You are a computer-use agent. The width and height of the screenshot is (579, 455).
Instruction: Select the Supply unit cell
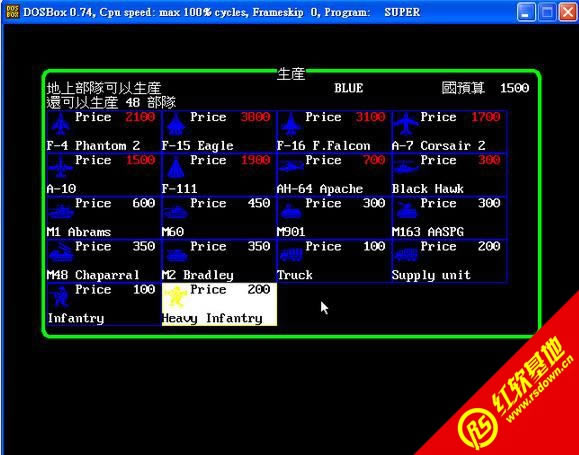click(449, 261)
